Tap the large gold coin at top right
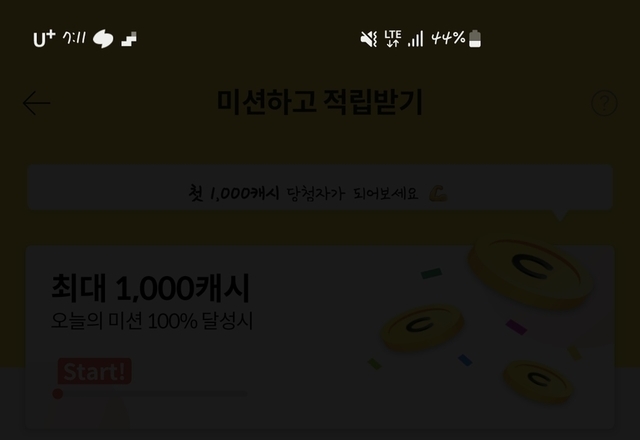This screenshot has width=640, height=440. coord(531,271)
